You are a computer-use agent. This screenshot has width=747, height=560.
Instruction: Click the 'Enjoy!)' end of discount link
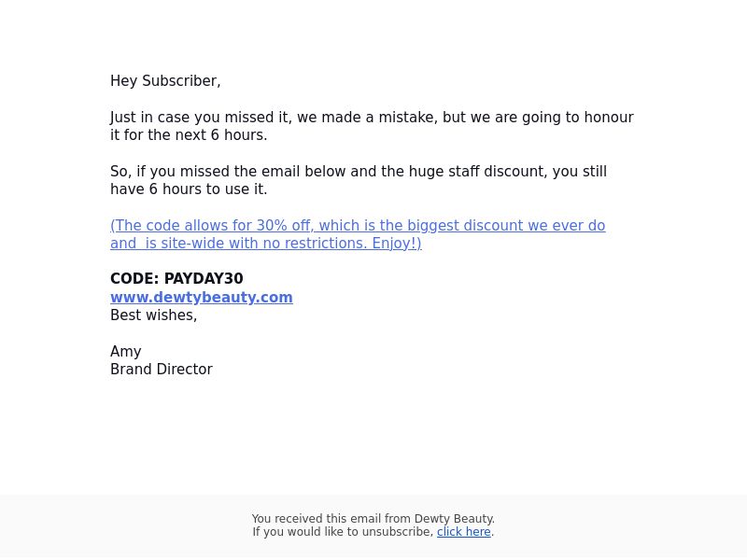point(396,244)
